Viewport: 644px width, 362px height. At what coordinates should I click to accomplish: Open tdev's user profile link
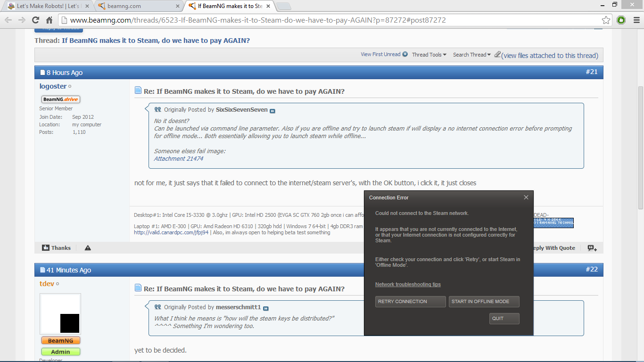[47, 284]
